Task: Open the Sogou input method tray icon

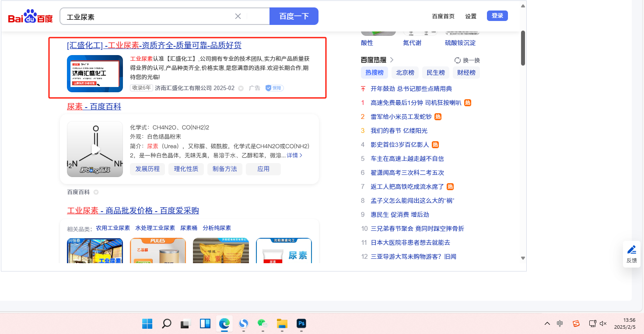Action: point(576,324)
